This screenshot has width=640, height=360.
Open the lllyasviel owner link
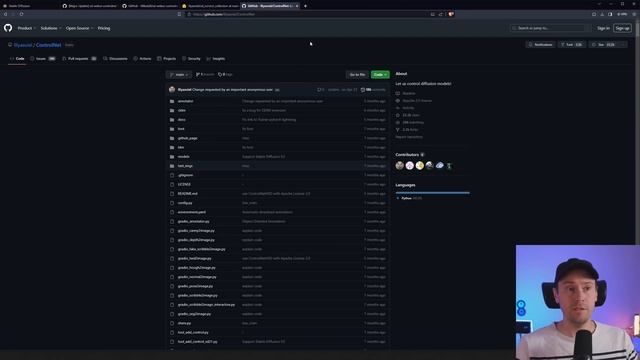pos(23,45)
